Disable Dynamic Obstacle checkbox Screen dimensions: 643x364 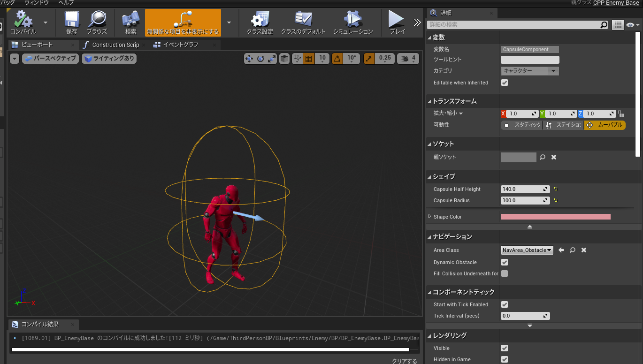click(505, 262)
